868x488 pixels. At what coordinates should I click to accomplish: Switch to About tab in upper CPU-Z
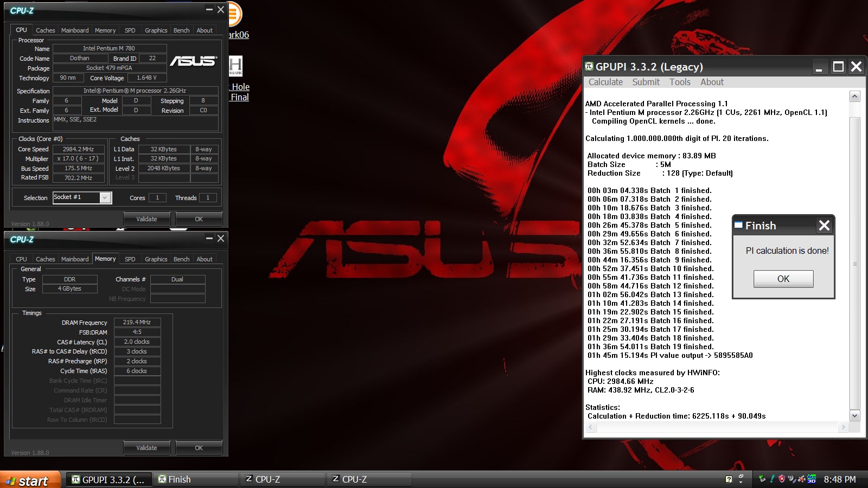(x=205, y=30)
